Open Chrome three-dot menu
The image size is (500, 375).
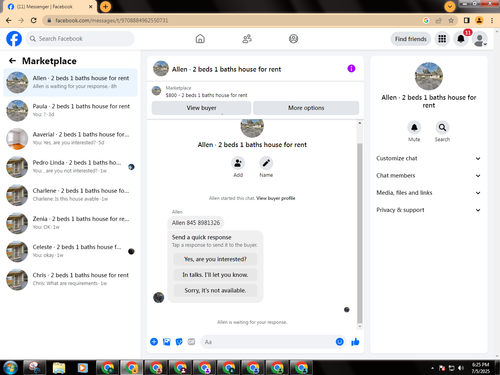pos(492,20)
